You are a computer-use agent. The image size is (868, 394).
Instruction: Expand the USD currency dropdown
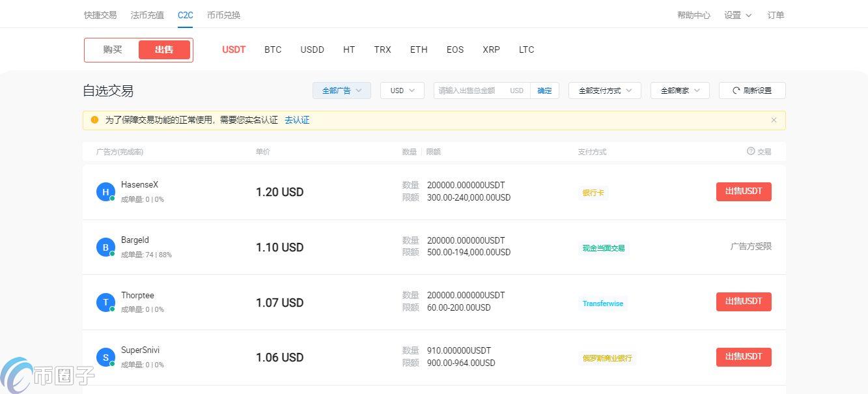click(x=402, y=91)
